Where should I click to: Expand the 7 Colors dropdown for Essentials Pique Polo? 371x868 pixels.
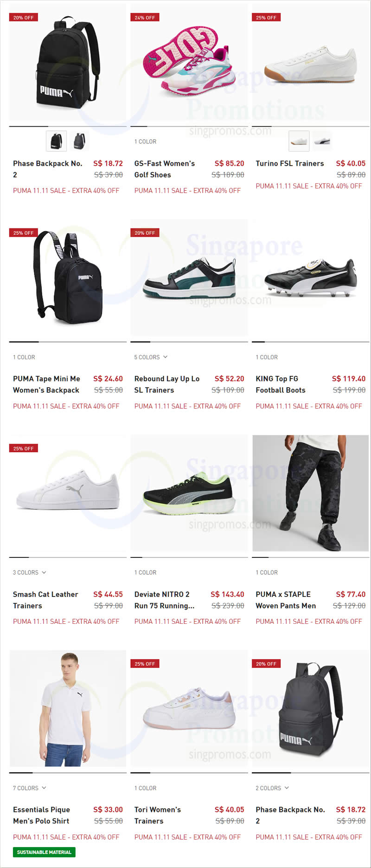[29, 788]
